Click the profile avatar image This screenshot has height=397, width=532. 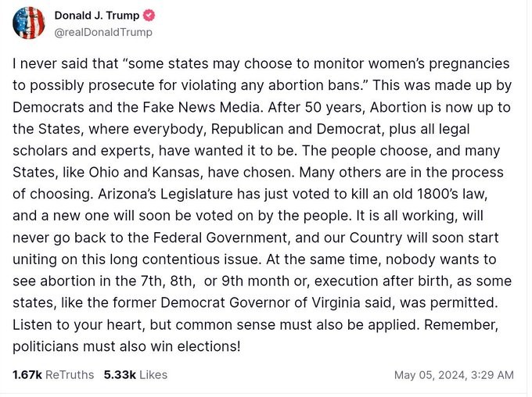29,23
